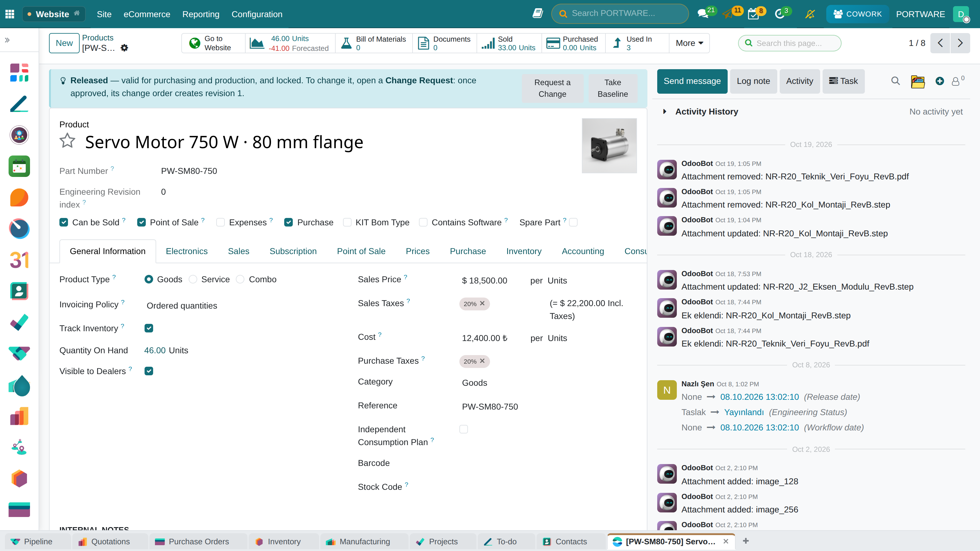Click the Send message button
This screenshot has width=980, height=551.
coord(692,81)
